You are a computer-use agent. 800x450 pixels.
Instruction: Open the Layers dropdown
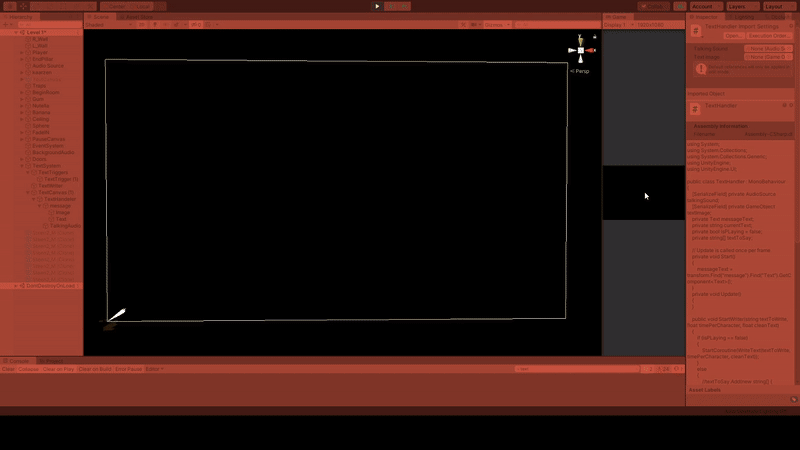tap(743, 6)
